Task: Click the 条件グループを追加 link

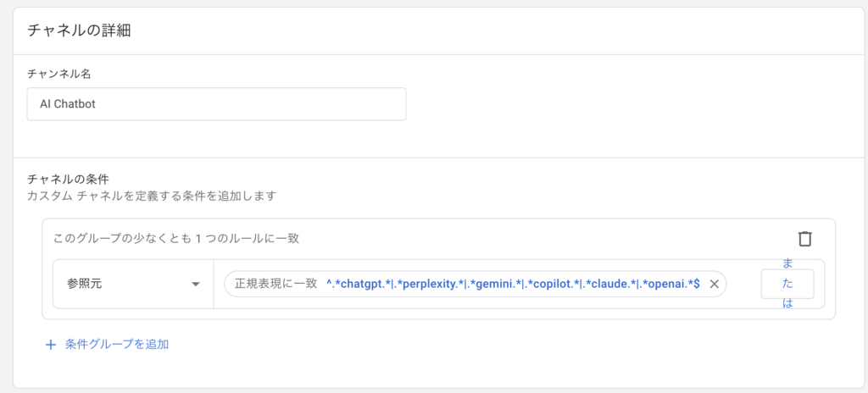Action: pyautogui.click(x=117, y=345)
